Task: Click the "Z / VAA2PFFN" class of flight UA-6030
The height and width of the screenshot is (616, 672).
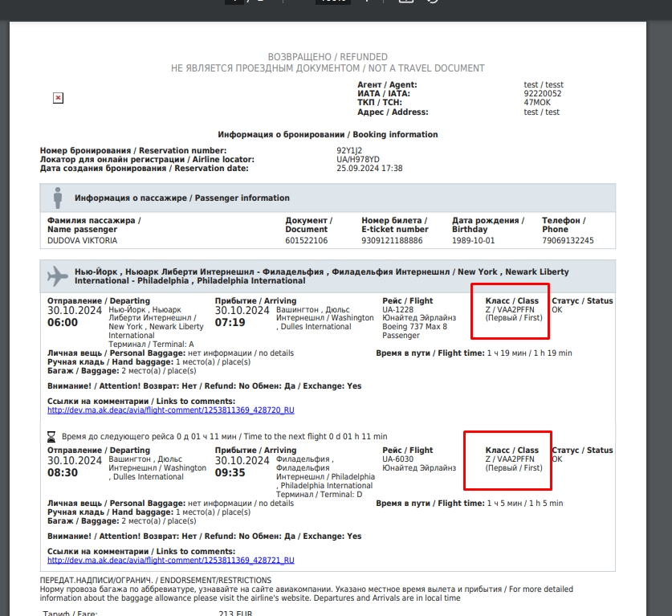Action: tap(510, 459)
